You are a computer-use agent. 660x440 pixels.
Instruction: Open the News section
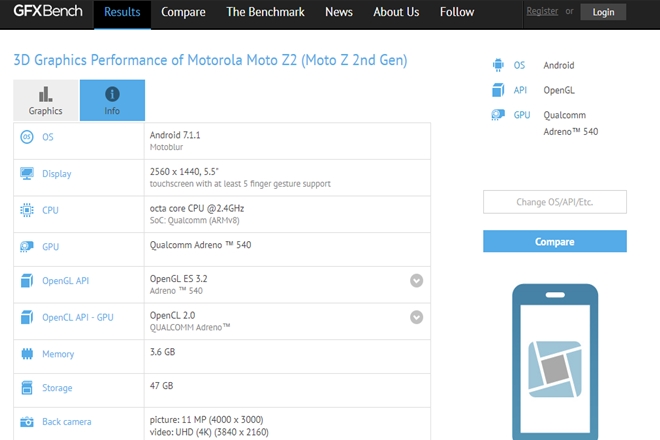tap(339, 12)
